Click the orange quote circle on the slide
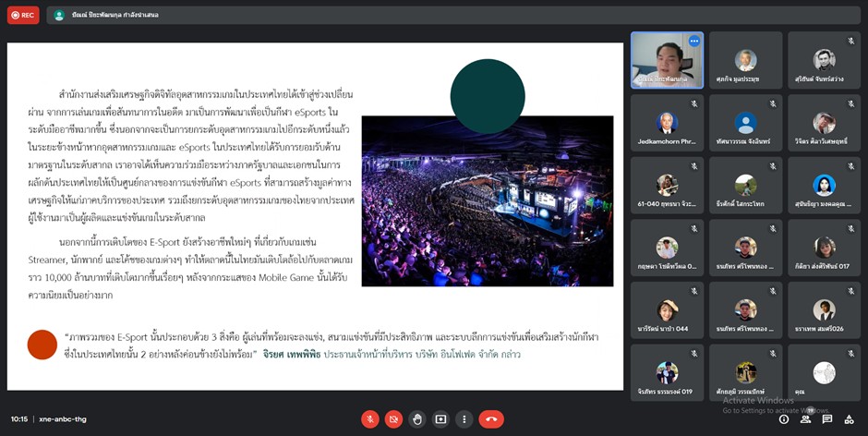 tap(42, 344)
